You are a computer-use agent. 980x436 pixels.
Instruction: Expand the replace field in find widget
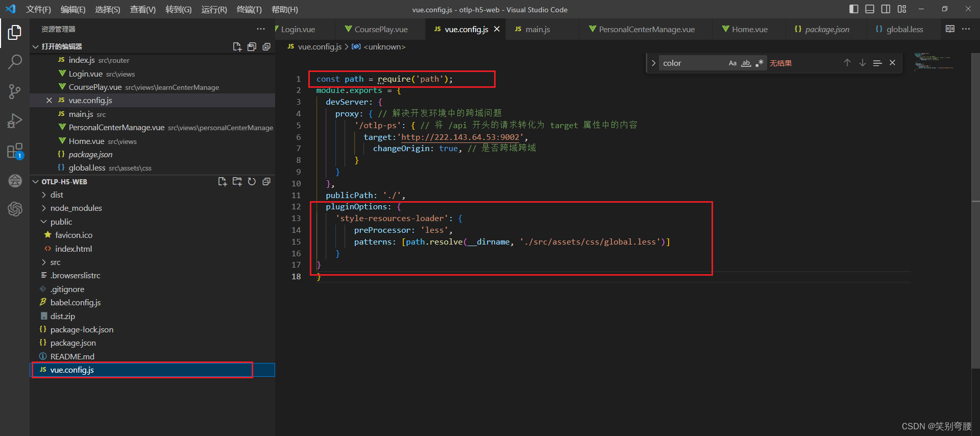pos(653,63)
